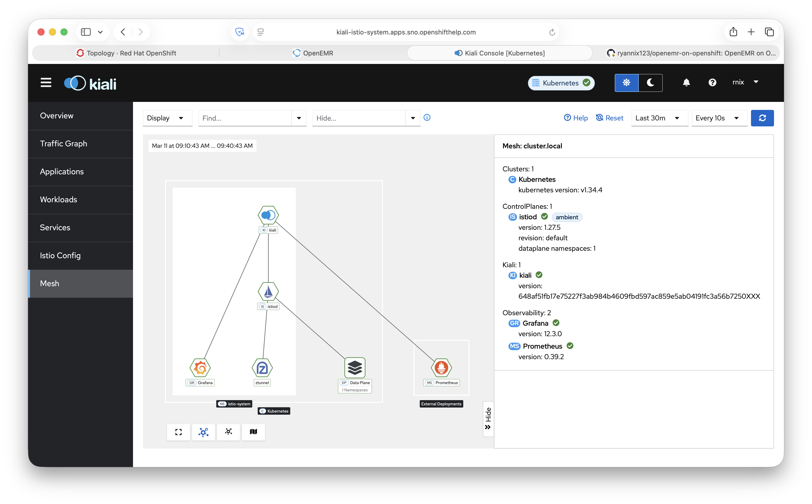The image size is (812, 504).
Task: Open the notifications bell
Action: tap(686, 82)
